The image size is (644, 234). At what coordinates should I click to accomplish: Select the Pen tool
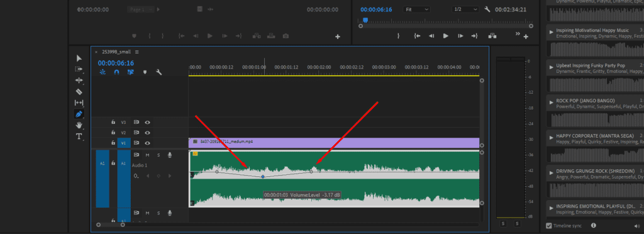tap(79, 114)
